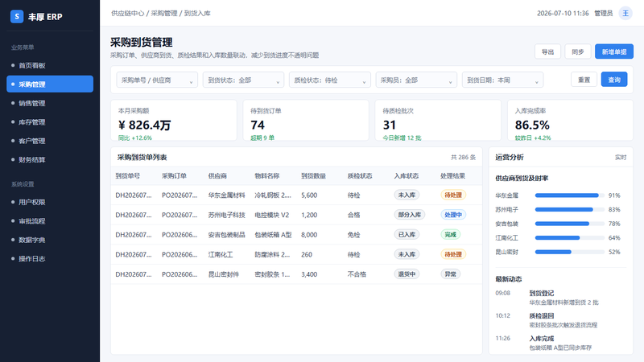Click the 异常 status tag
The width and height of the screenshot is (644, 362).
(450, 274)
